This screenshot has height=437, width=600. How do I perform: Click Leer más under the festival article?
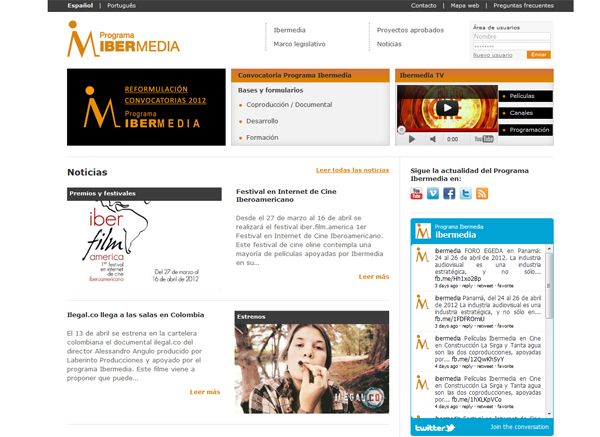pyautogui.click(x=374, y=277)
